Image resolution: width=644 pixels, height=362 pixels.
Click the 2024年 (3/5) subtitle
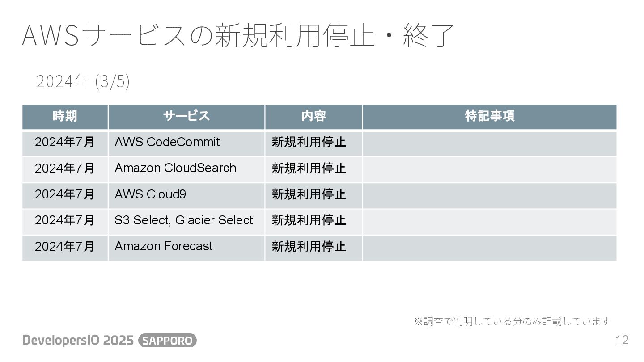(83, 82)
